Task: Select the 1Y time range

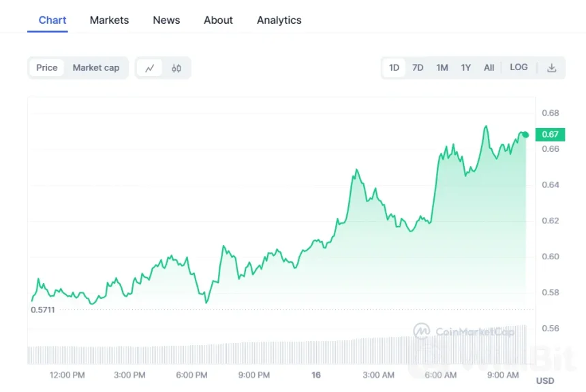Action: tap(465, 67)
